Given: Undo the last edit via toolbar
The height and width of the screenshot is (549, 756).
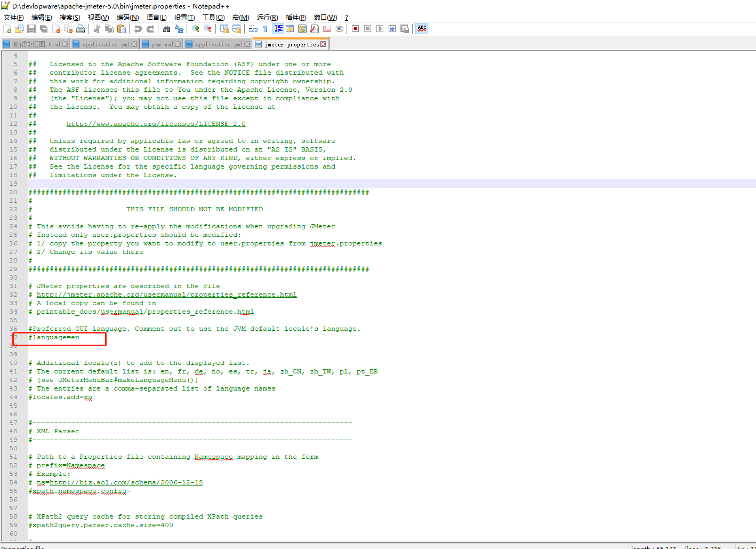Looking at the screenshot, I should click(x=138, y=29).
